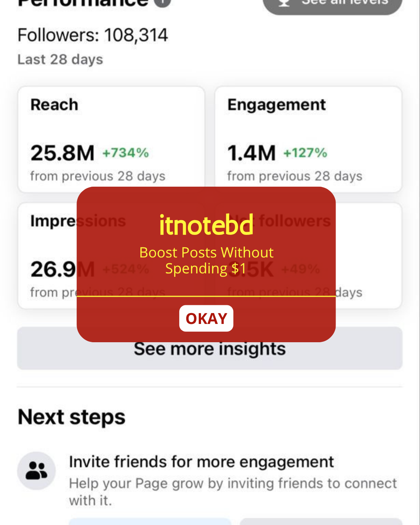Click the 25.8M reach value
Image resolution: width=420 pixels, height=525 pixels.
[x=63, y=153]
